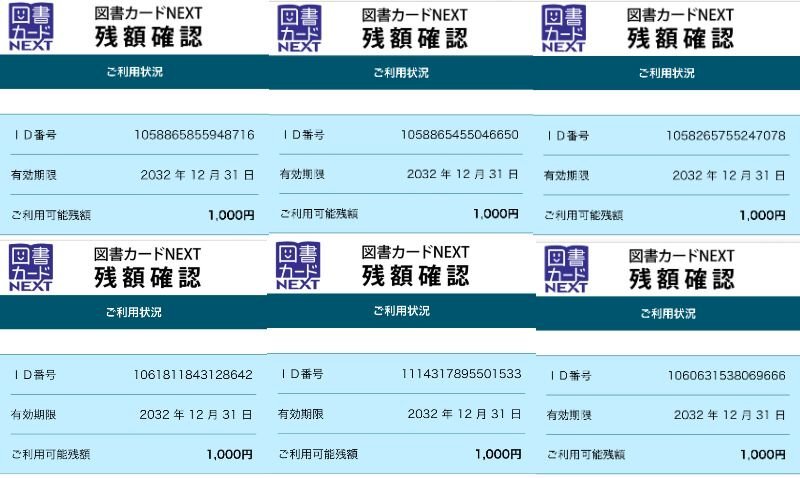This screenshot has width=800, height=478.
Task: Click expiry date 2032年12月31日 of card ending 7078
Action: 729,175
